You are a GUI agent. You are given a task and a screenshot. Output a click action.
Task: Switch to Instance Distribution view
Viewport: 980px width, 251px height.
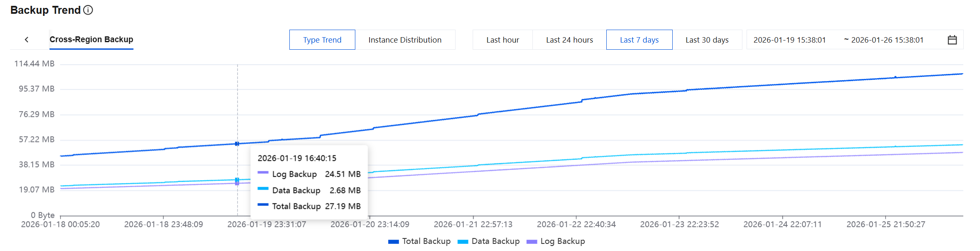[x=405, y=40]
